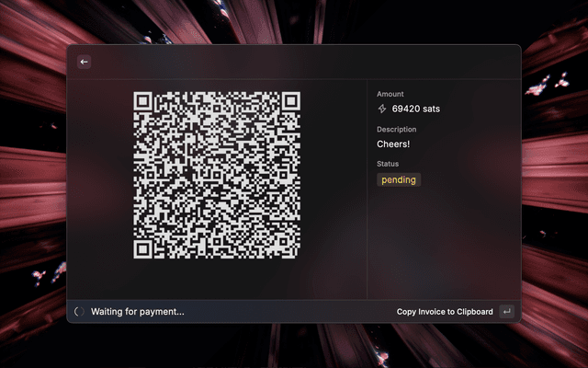588x368 pixels.
Task: Click the Cheers! description text
Action: click(395, 144)
